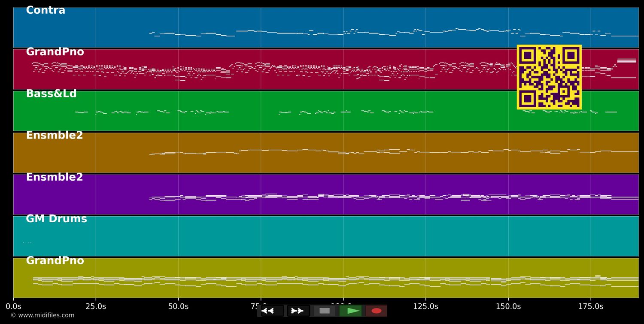
Task: Select the orange Ensmble2 track label
Action: 55,135
